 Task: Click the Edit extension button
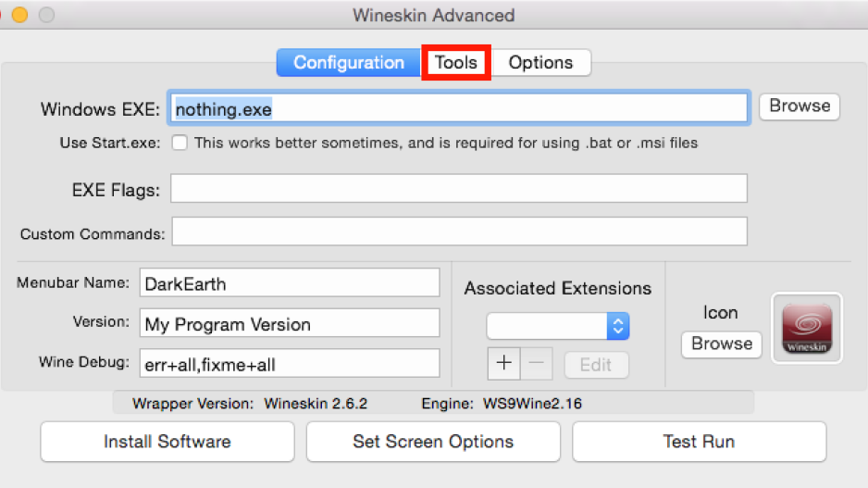click(x=596, y=365)
